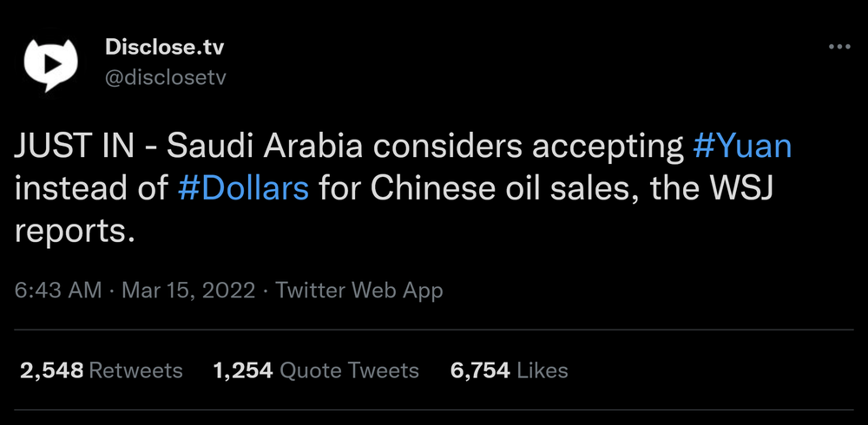Click the @disclosetv handle
This screenshot has width=868, height=425.
166,77
